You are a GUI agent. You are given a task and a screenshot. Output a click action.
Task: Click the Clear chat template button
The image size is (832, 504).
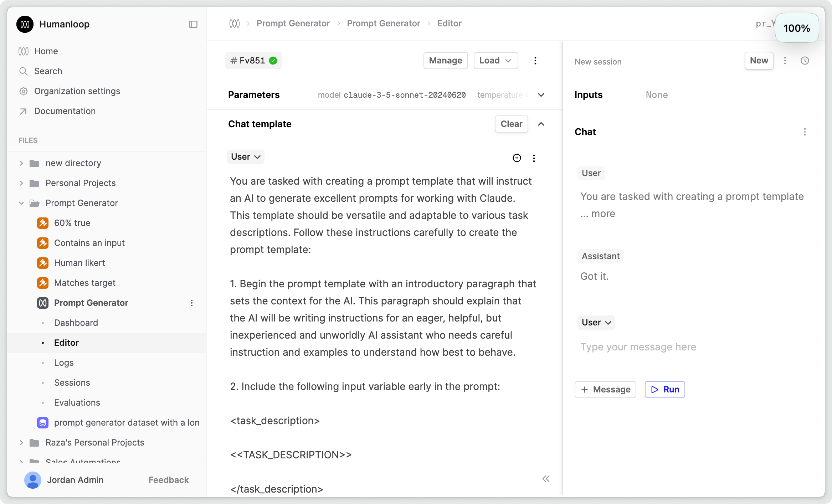click(x=511, y=124)
